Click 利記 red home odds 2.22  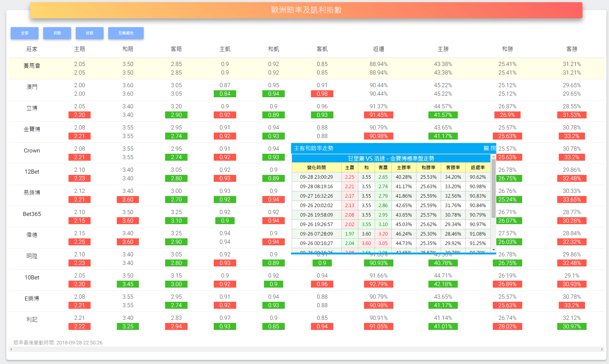(x=80, y=326)
